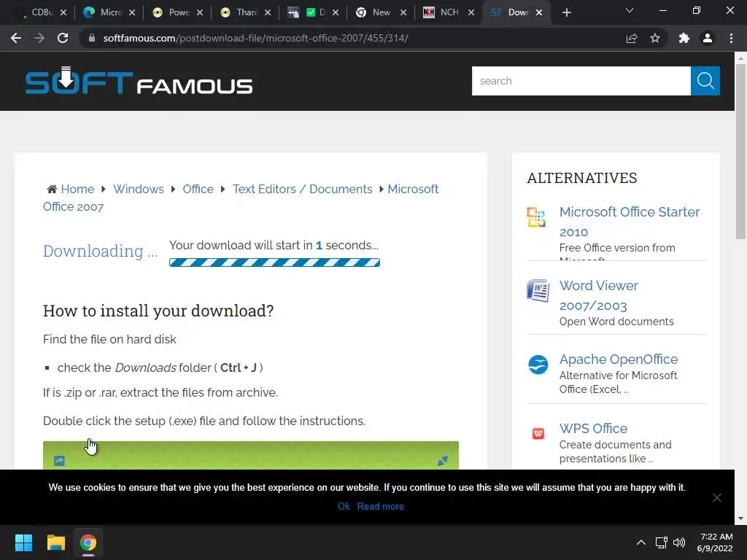Open the Apache OpenOffice link
Viewport: 747px width, 560px height.
(619, 359)
